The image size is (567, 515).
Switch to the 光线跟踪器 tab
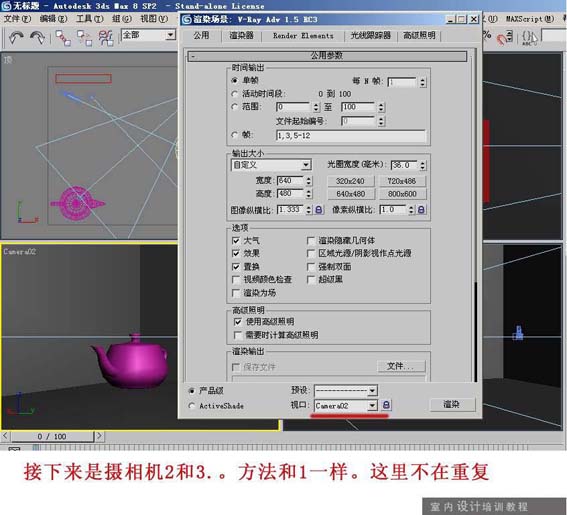371,35
